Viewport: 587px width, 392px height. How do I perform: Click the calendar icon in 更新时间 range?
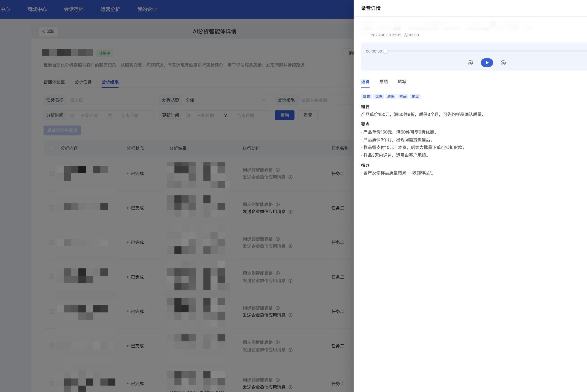coord(188,116)
